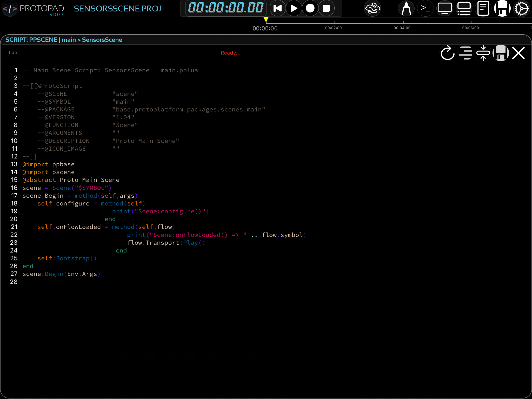Image resolution: width=532 pixels, height=399 pixels.
Task: Open the monitor with list icon
Action: [464, 9]
